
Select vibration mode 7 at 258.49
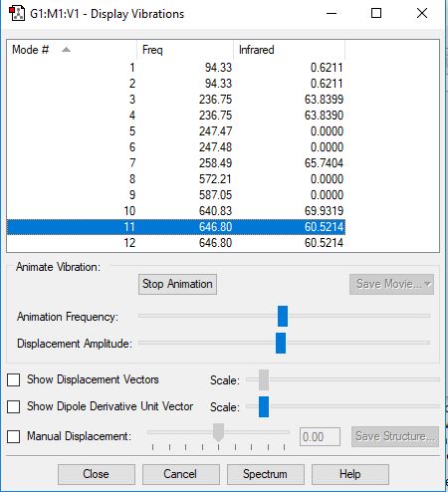[x=176, y=163]
